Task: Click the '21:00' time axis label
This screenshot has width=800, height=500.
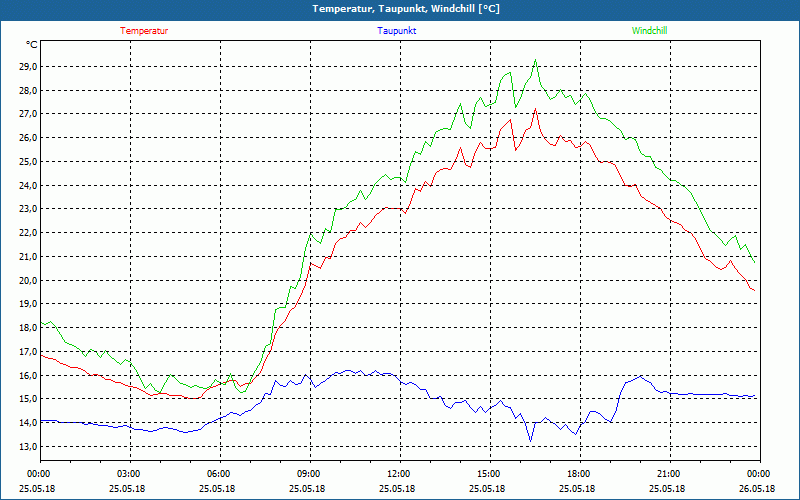Action: (x=670, y=474)
